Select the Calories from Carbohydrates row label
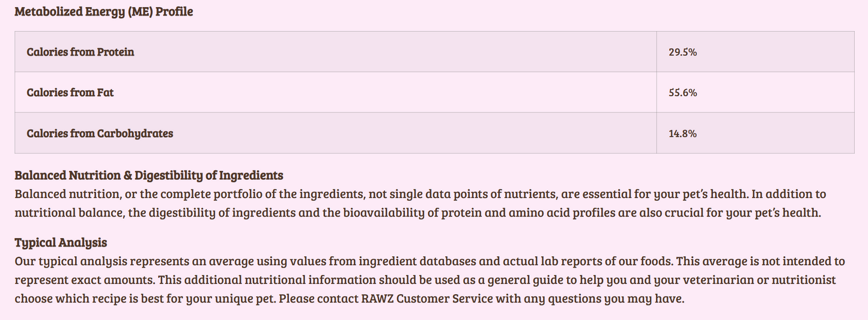This screenshot has width=868, height=320. click(100, 134)
